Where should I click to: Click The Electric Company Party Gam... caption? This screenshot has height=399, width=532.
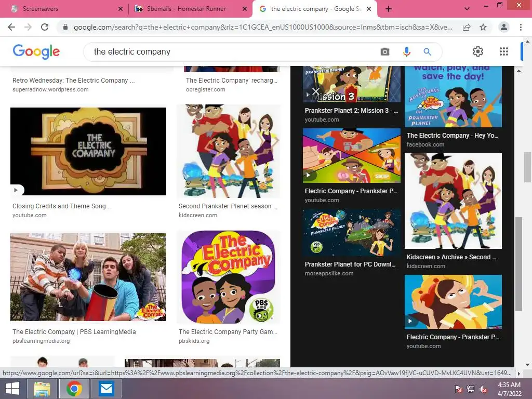228,332
